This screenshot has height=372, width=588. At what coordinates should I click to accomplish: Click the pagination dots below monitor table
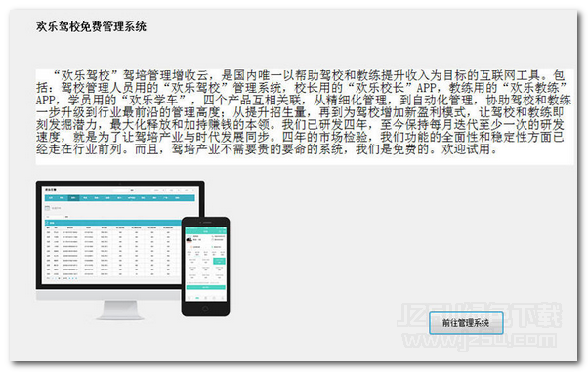pos(63,278)
